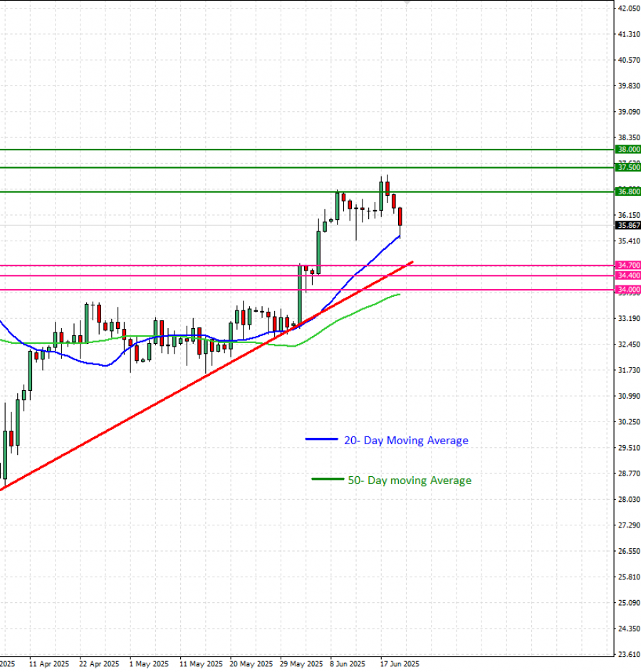Click the green 38.000 resistance price tag
Screen dimensions: 641x672
click(628, 149)
